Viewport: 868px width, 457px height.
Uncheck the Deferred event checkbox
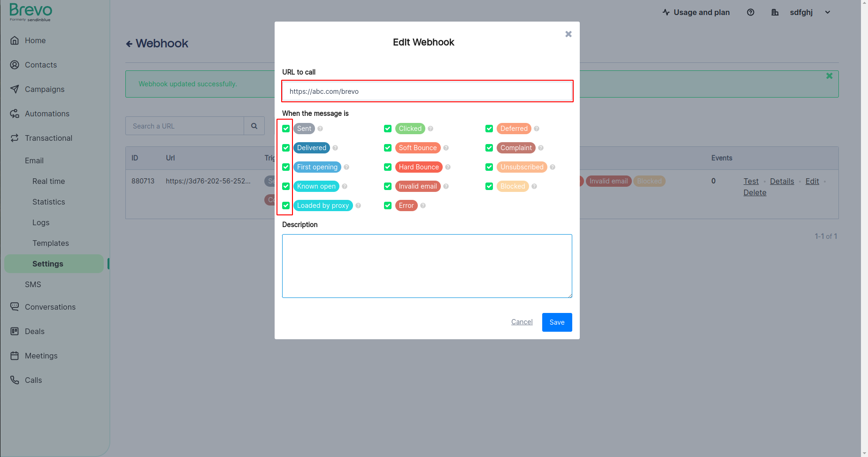[x=489, y=129]
